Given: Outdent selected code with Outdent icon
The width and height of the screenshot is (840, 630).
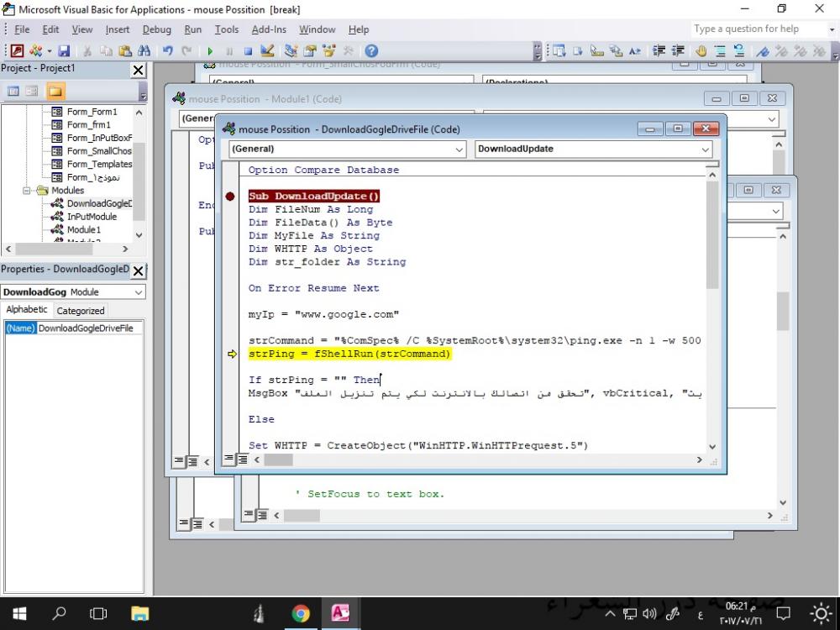Looking at the screenshot, I should point(678,51).
